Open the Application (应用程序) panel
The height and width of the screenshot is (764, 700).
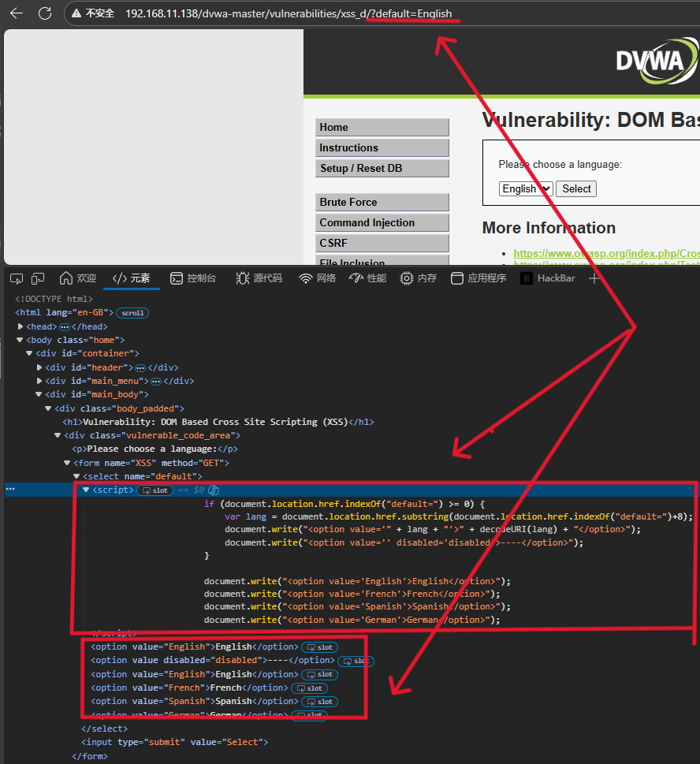478,278
